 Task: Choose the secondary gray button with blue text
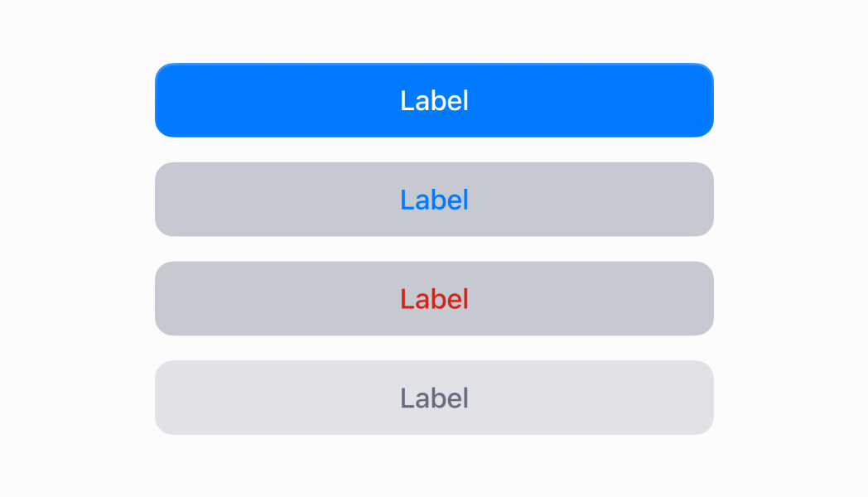(x=434, y=200)
